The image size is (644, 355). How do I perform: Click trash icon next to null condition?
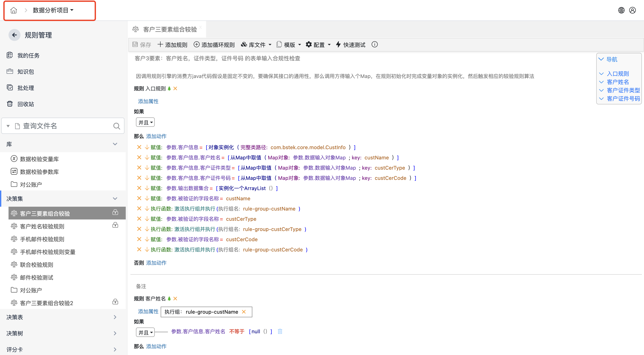[280, 332]
